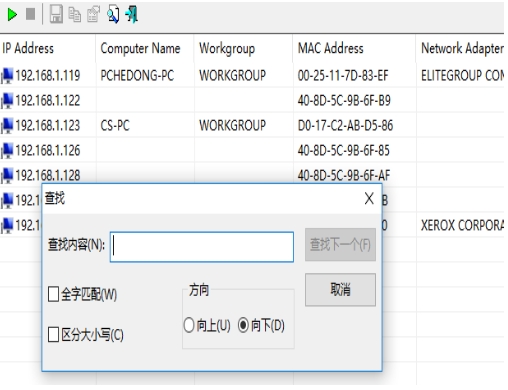
Task: Click the gray stop scan icon
Action: tap(31, 14)
